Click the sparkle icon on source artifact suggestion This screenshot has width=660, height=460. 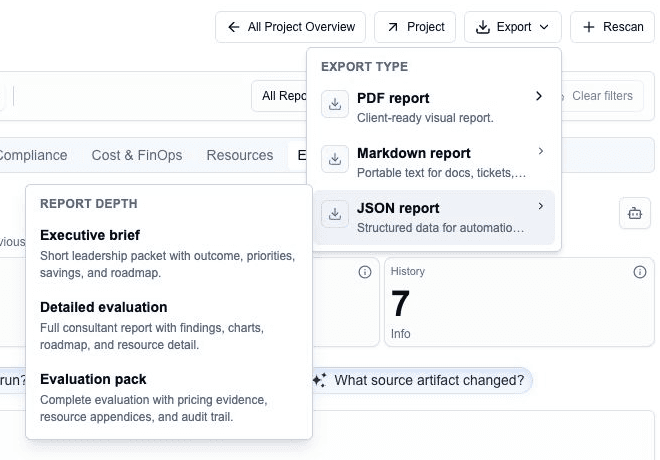(319, 380)
